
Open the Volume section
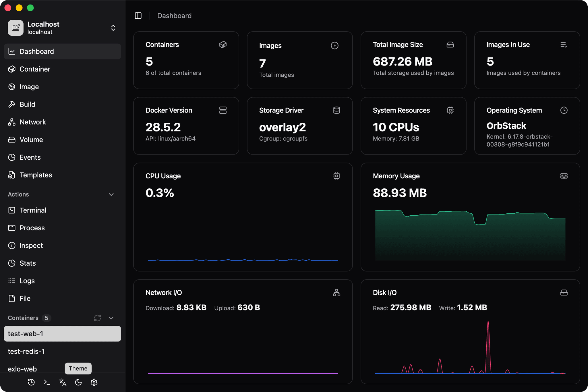click(31, 140)
